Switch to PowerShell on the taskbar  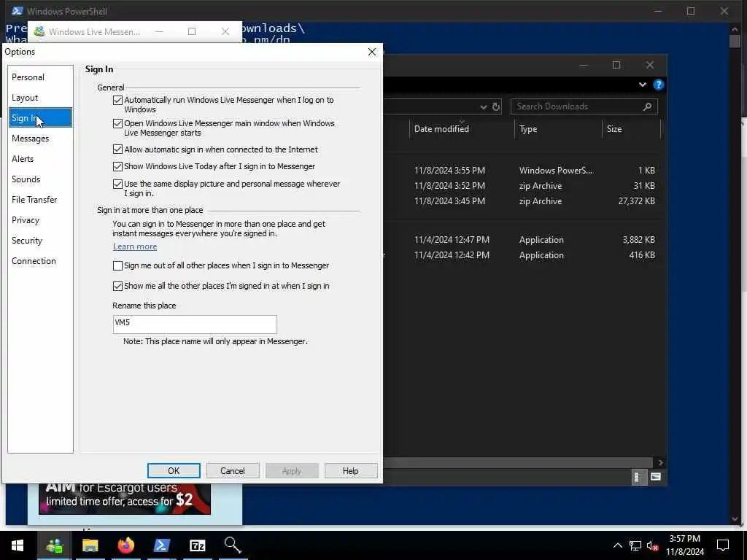(x=161, y=545)
